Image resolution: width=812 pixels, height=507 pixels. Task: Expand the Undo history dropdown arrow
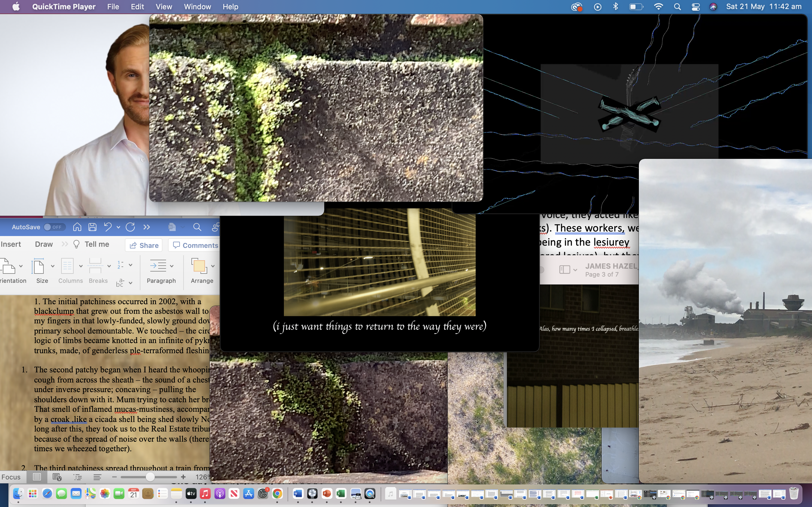[x=118, y=227]
